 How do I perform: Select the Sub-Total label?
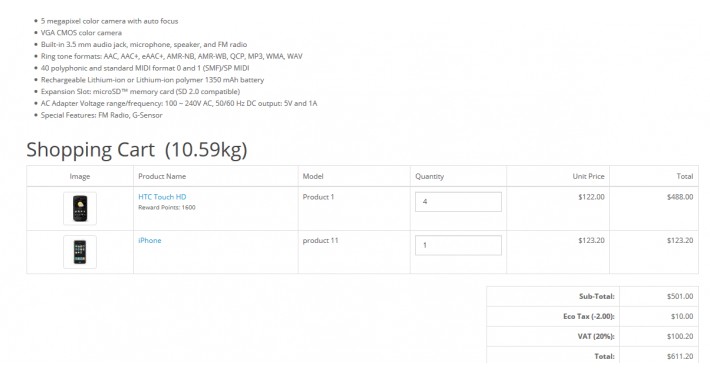point(597,296)
